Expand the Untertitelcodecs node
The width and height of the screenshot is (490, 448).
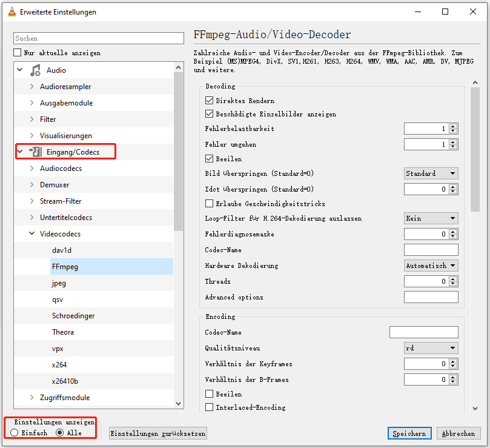(x=32, y=218)
